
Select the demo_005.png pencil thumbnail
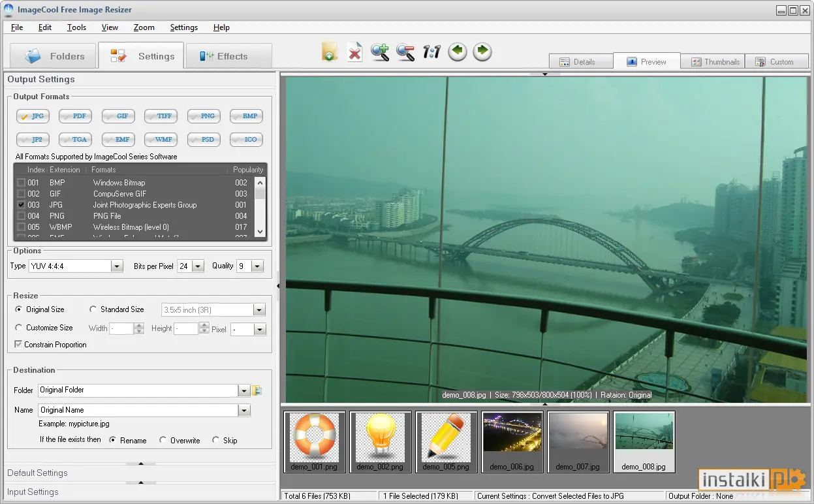446,441
